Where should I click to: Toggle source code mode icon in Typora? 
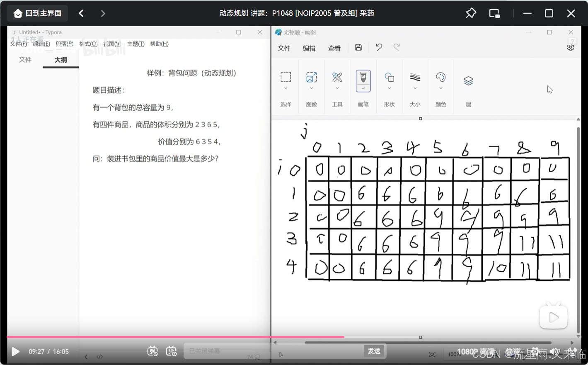pyautogui.click(x=99, y=357)
